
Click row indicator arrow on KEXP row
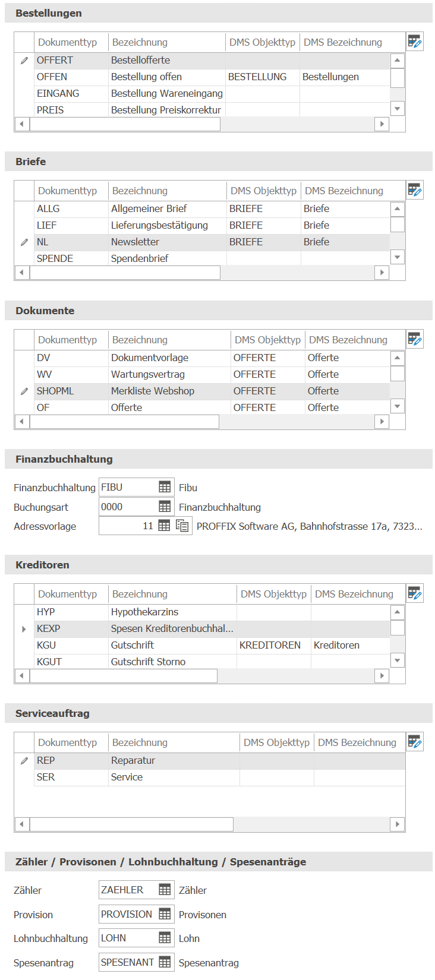(x=24, y=628)
